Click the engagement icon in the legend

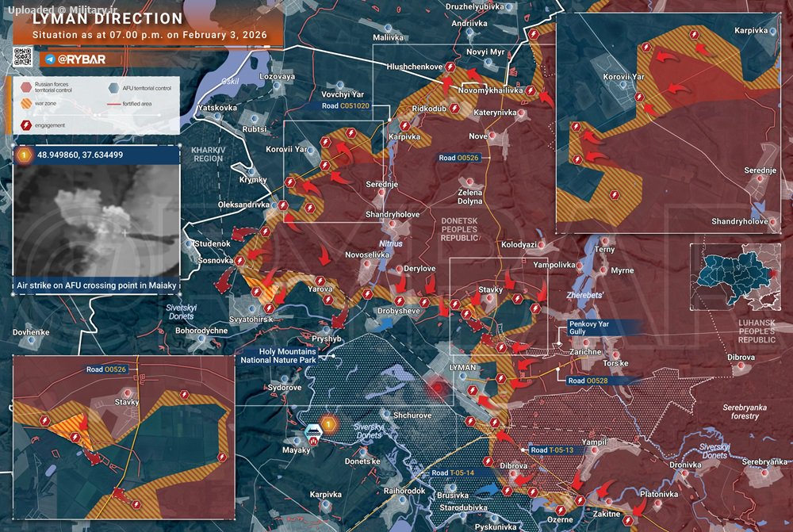(26, 125)
